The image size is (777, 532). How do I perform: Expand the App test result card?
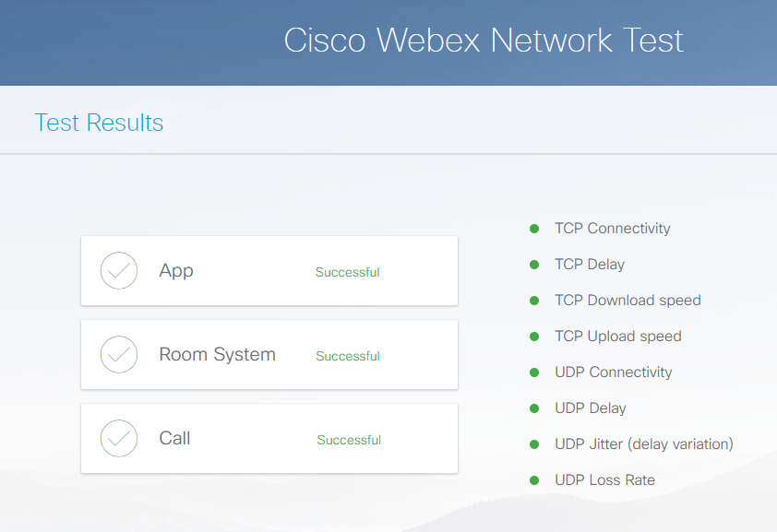[x=269, y=270]
